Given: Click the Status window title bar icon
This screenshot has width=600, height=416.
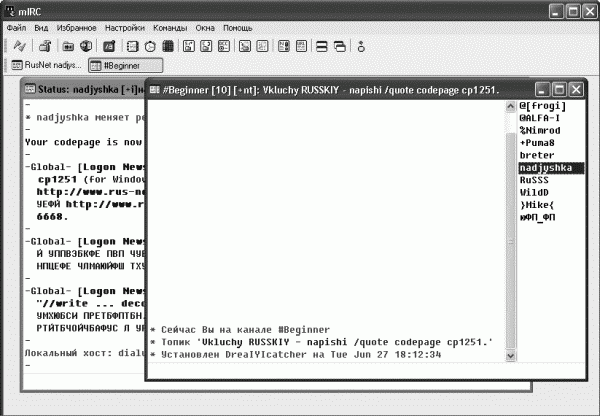Looking at the screenshot, I should pyautogui.click(x=30, y=89).
